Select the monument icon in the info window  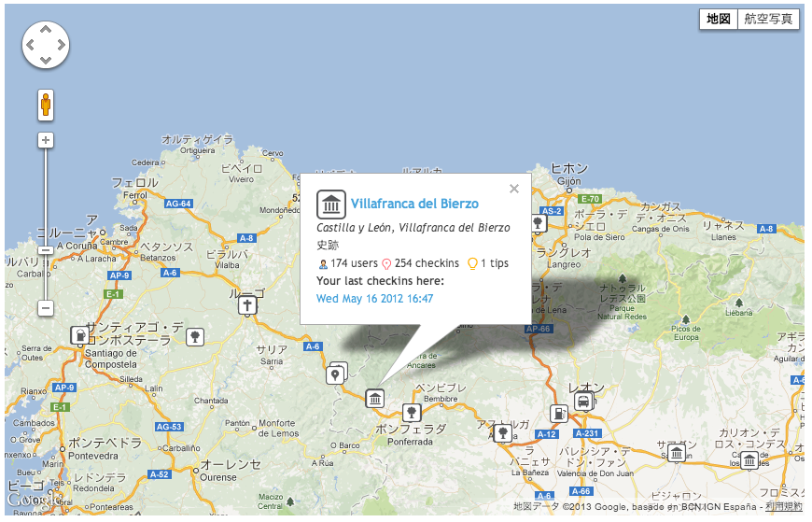coord(331,205)
